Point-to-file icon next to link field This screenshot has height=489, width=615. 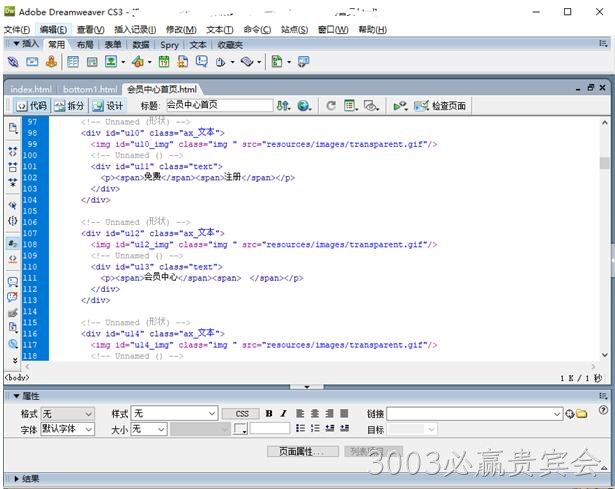[x=570, y=413]
